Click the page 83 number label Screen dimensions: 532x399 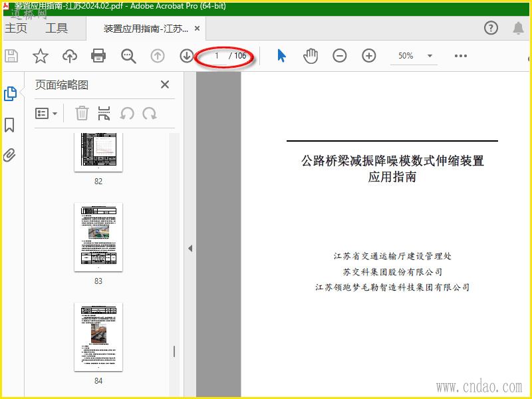(98, 281)
